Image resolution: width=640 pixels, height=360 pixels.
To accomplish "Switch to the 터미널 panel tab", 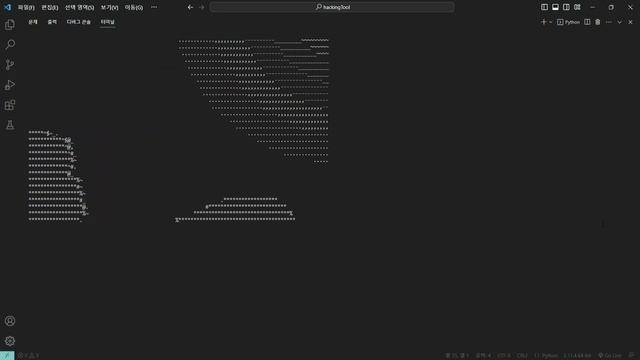I will (108, 22).
